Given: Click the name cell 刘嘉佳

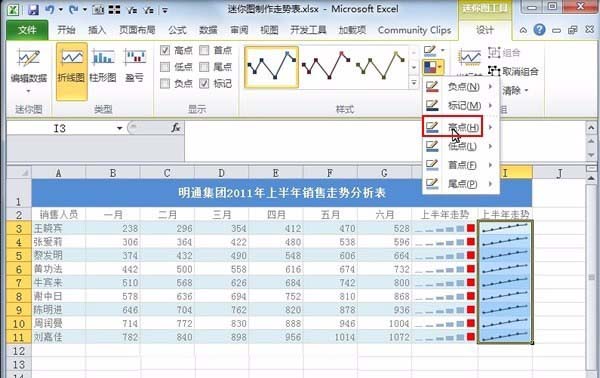Looking at the screenshot, I should pos(59,337).
